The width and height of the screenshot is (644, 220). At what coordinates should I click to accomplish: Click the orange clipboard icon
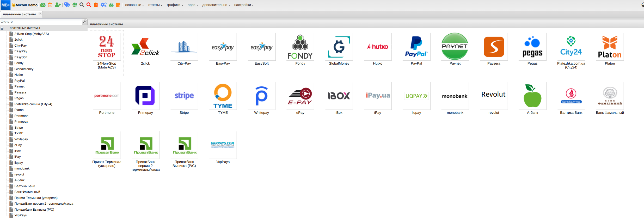tap(96, 5)
